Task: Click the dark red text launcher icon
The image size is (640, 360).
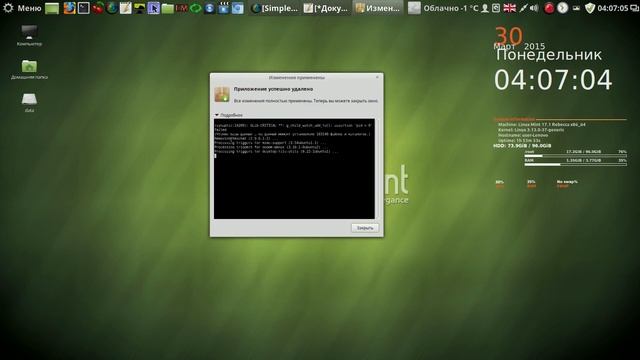Action: [x=181, y=8]
